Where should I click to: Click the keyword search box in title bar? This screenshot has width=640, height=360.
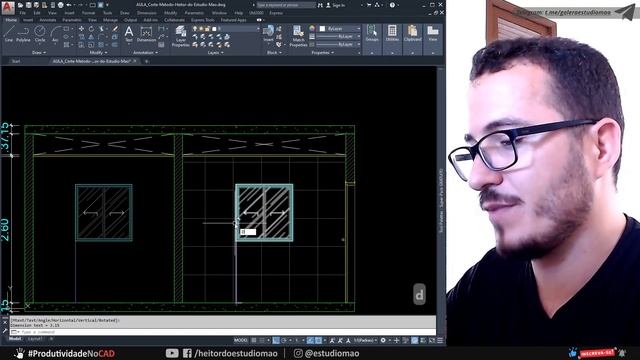click(286, 5)
